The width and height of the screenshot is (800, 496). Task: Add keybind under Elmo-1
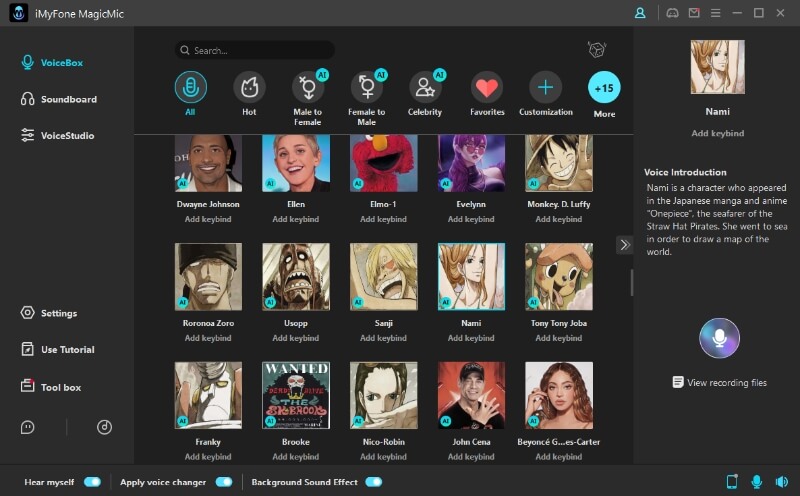pos(383,219)
